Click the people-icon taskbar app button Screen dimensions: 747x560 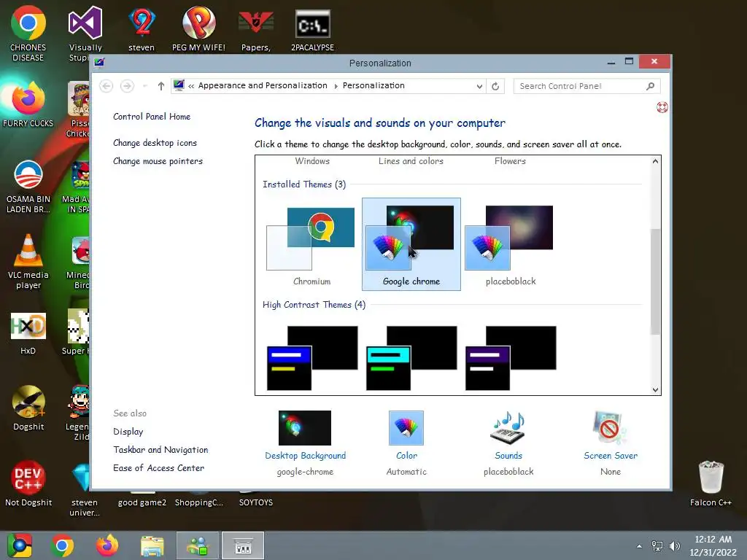198,545
